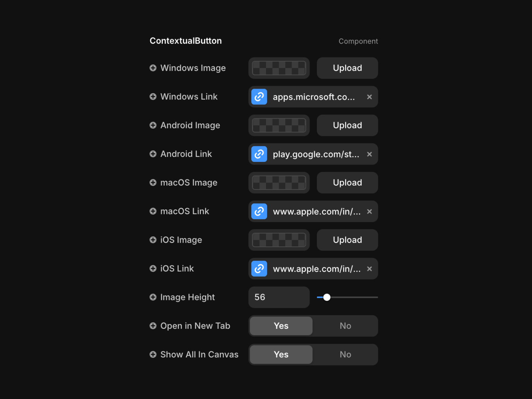Focus the Image Height number field
This screenshot has height=399, width=532.
tap(279, 297)
